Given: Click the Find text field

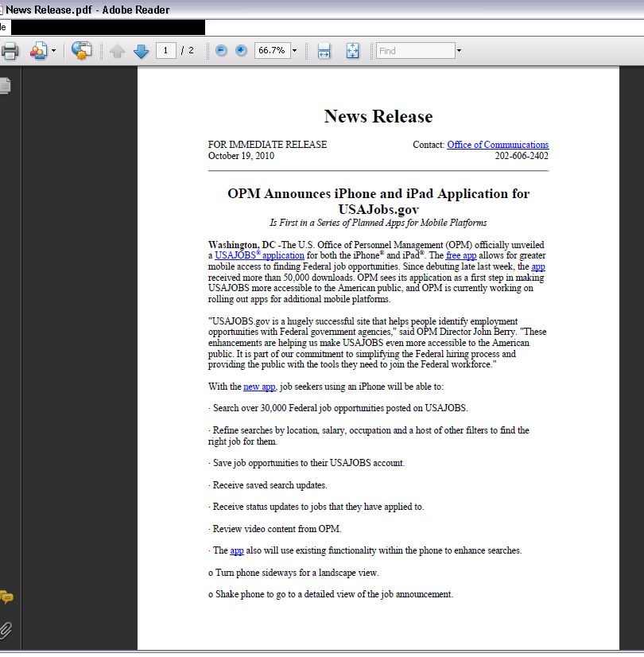Looking at the screenshot, I should click(x=415, y=51).
